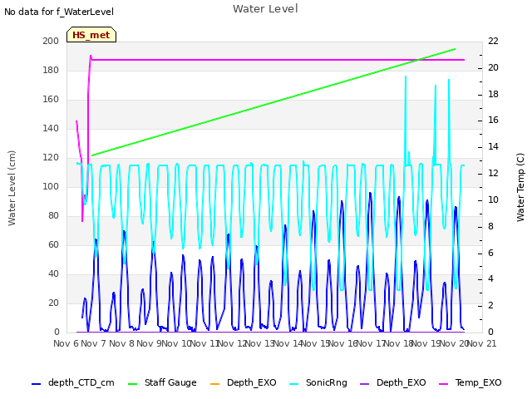532x399 pixels.
Task: Click the 'Nov 13' date label
Action: (259, 343)
